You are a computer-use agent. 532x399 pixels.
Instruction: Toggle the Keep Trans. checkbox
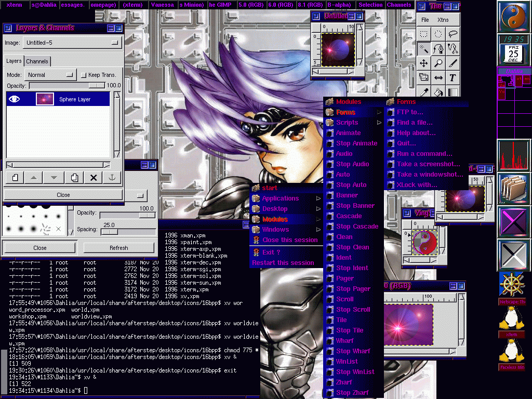click(x=84, y=75)
